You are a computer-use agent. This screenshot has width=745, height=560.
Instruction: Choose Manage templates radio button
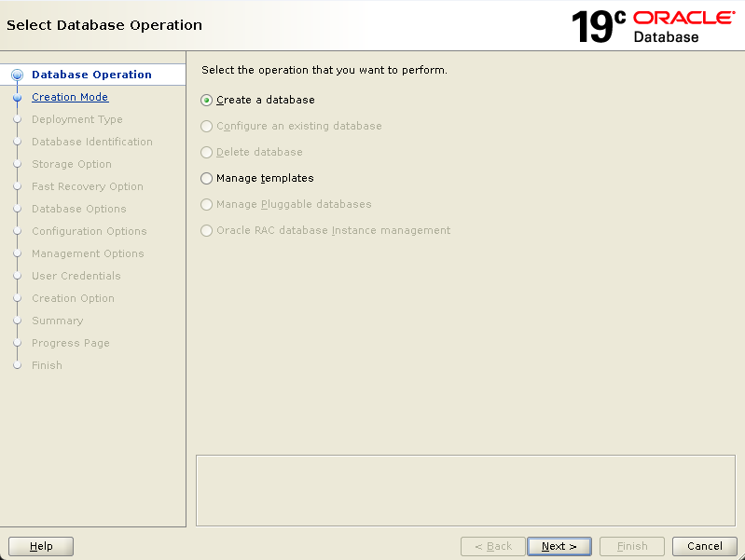tap(257, 178)
